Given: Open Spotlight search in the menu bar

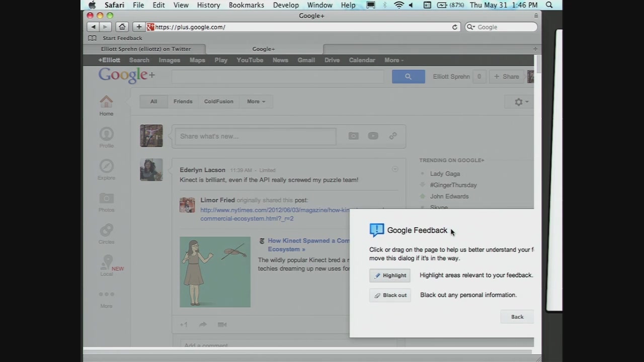Looking at the screenshot, I should tap(549, 5).
